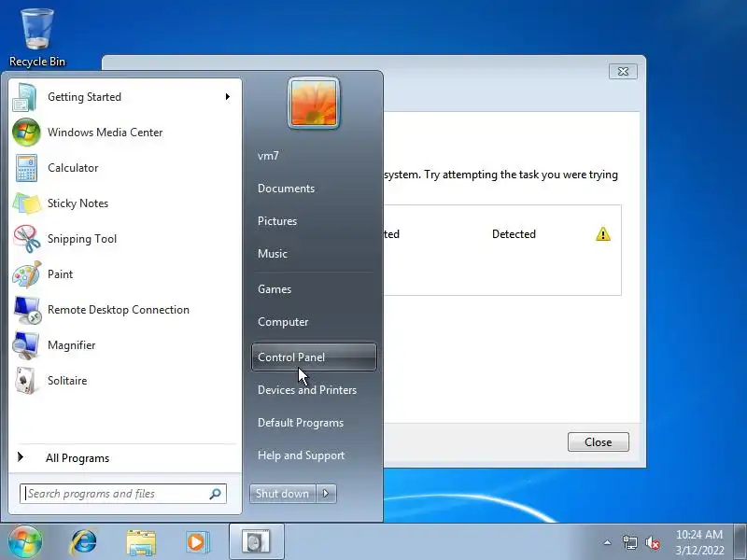Open Control Panel
747x560 pixels.
click(314, 357)
